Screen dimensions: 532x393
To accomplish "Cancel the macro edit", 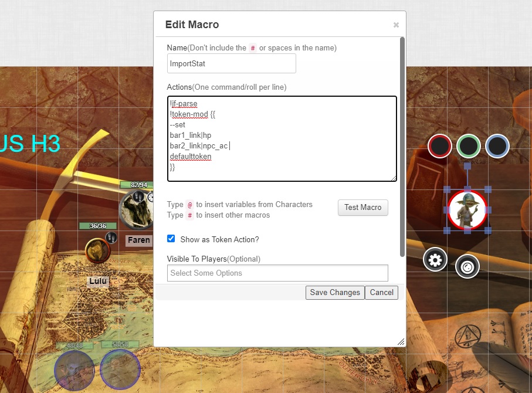I will 381,293.
